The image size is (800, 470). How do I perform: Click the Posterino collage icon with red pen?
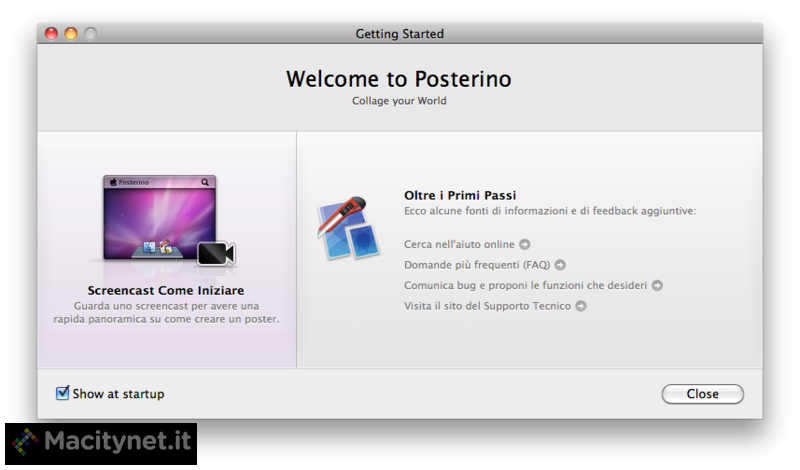point(347,226)
